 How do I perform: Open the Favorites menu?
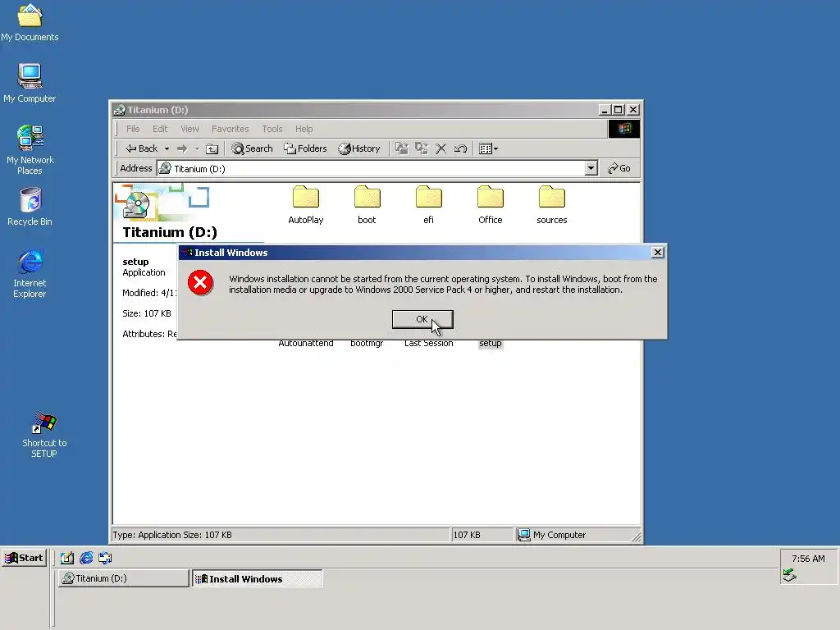point(230,129)
